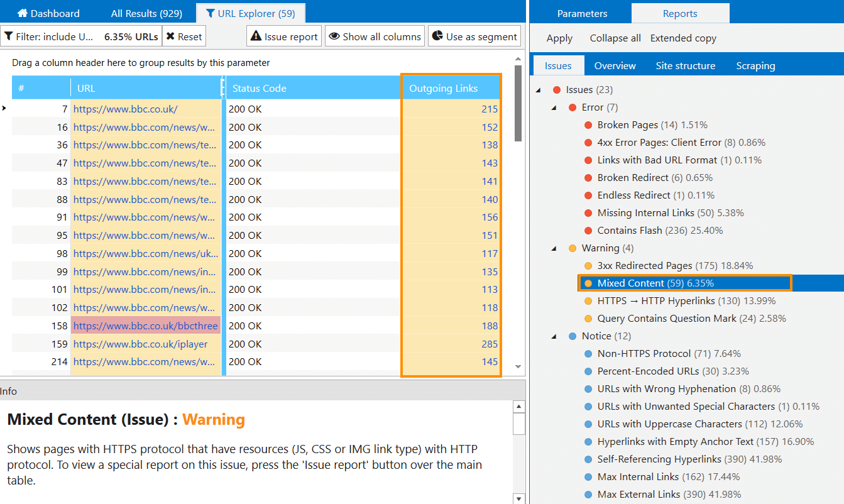Open the Issue report
The image size is (844, 504).
(x=284, y=36)
